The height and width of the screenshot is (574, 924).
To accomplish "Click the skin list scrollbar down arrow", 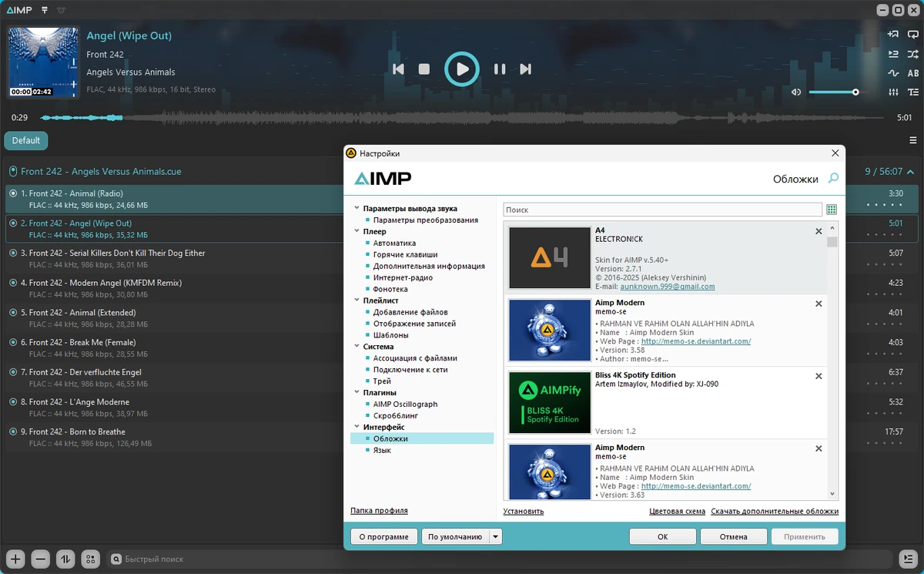I will tap(832, 494).
